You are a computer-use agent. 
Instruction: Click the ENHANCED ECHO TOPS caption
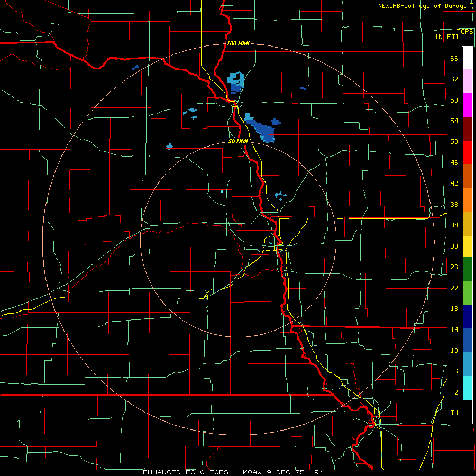[186, 472]
